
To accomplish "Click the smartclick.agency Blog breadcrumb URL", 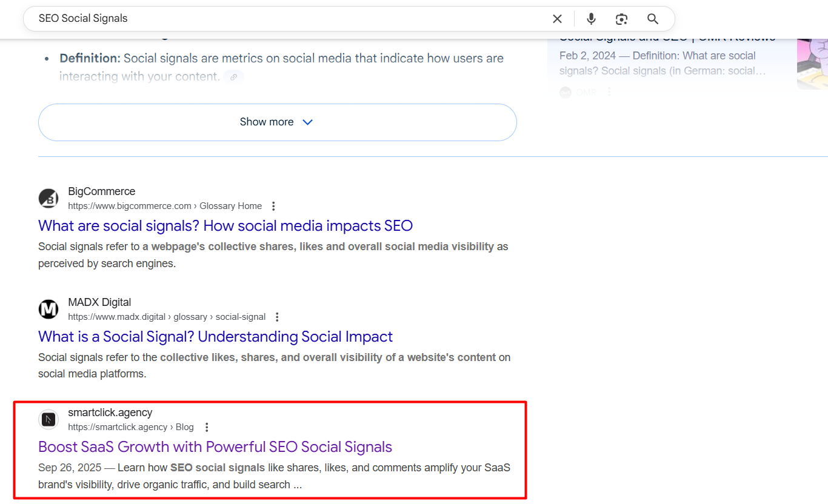I will tap(131, 427).
